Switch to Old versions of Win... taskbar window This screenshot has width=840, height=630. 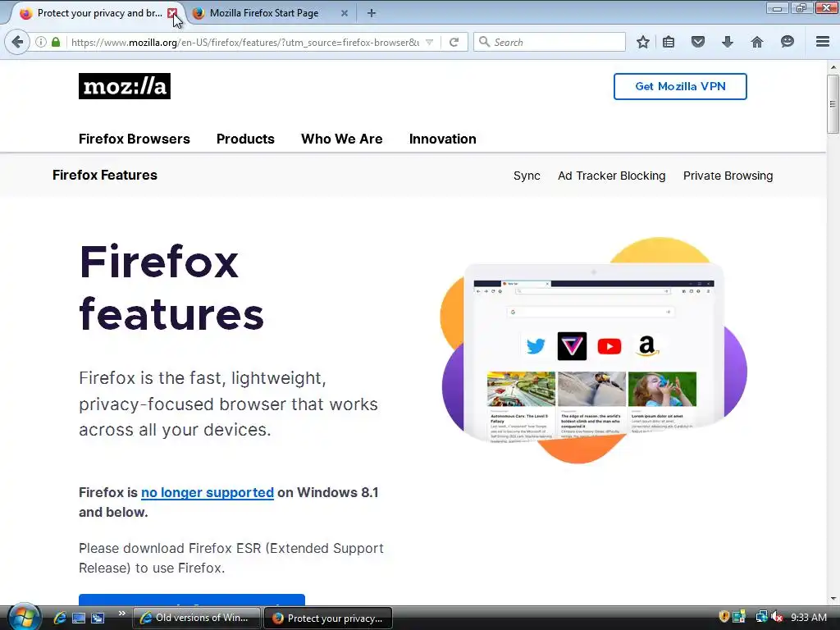point(196,618)
